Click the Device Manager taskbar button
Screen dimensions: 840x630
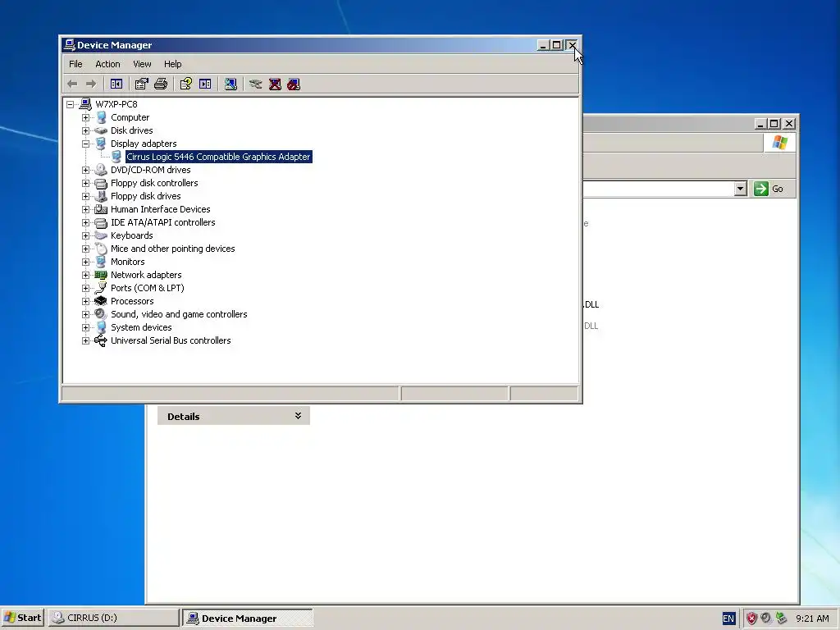(247, 618)
